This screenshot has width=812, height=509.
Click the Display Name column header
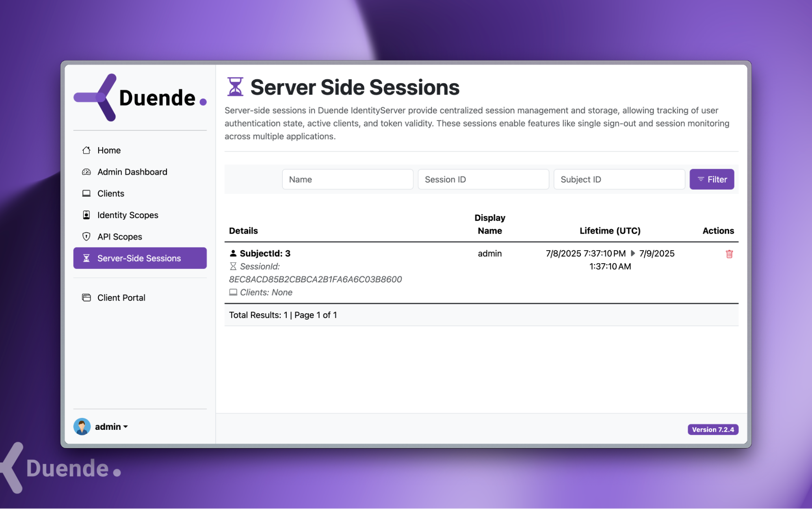tap(489, 224)
